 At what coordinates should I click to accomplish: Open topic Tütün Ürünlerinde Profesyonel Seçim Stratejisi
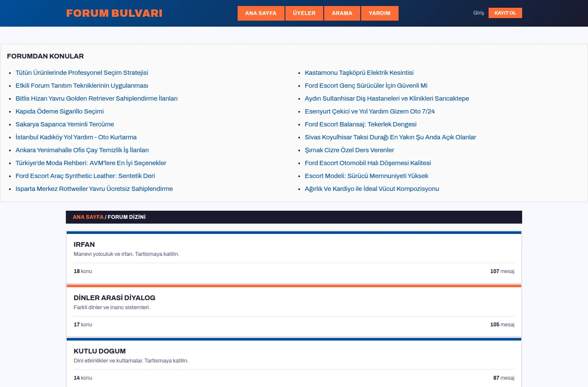click(82, 73)
